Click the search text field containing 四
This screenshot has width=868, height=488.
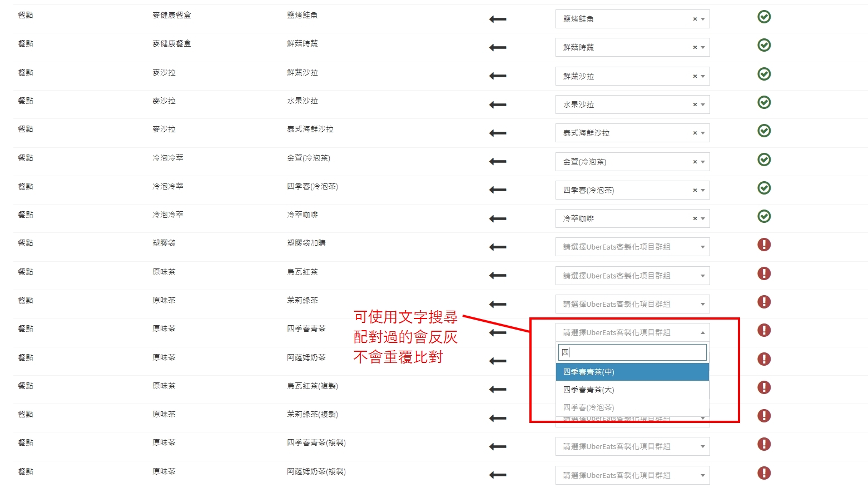(x=632, y=352)
